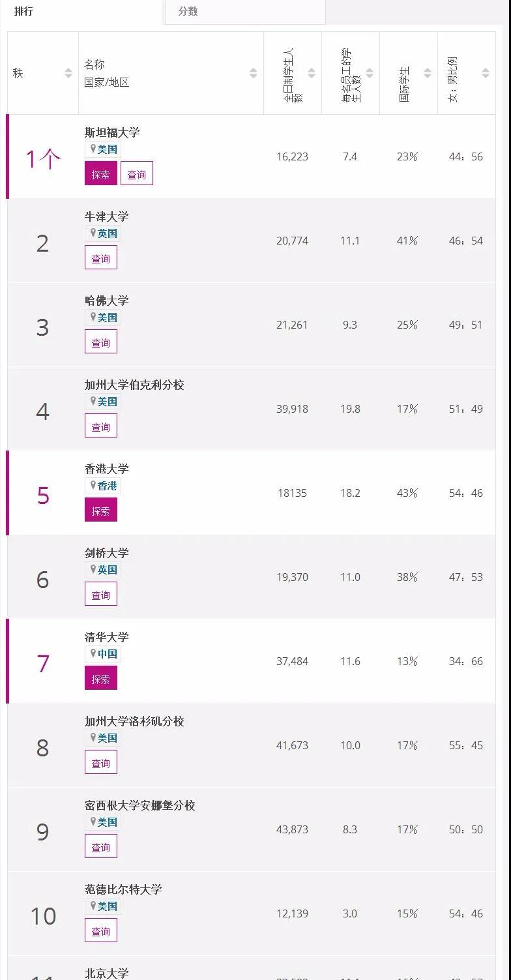
Task: Sort by rank column arrows
Action: click(x=68, y=74)
